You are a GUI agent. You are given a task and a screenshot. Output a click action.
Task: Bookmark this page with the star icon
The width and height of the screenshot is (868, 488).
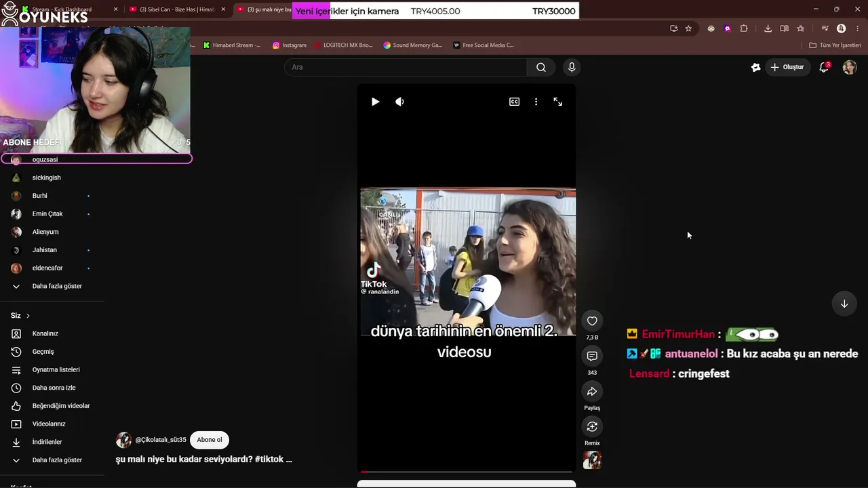tap(688, 28)
